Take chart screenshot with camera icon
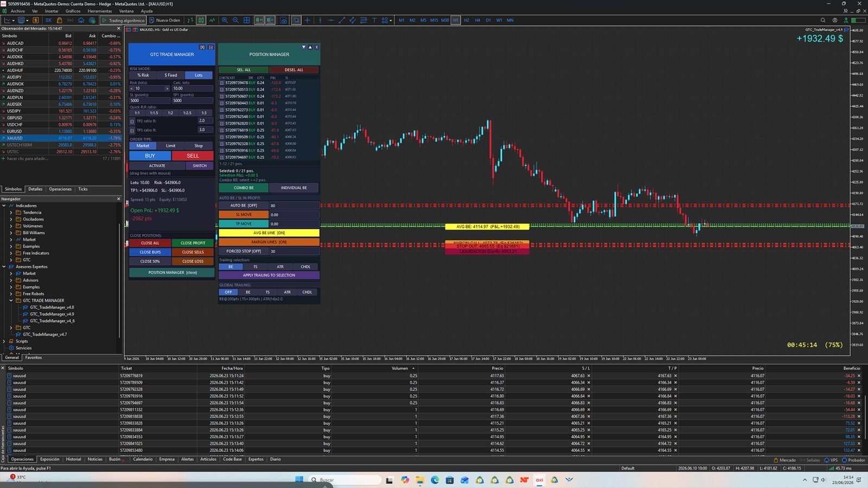 point(283,20)
